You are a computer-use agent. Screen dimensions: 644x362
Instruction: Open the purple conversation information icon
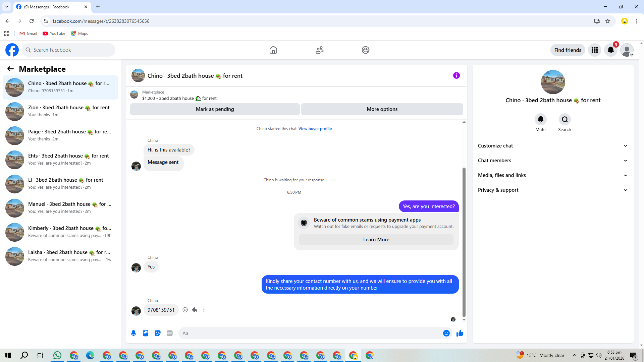[456, 75]
